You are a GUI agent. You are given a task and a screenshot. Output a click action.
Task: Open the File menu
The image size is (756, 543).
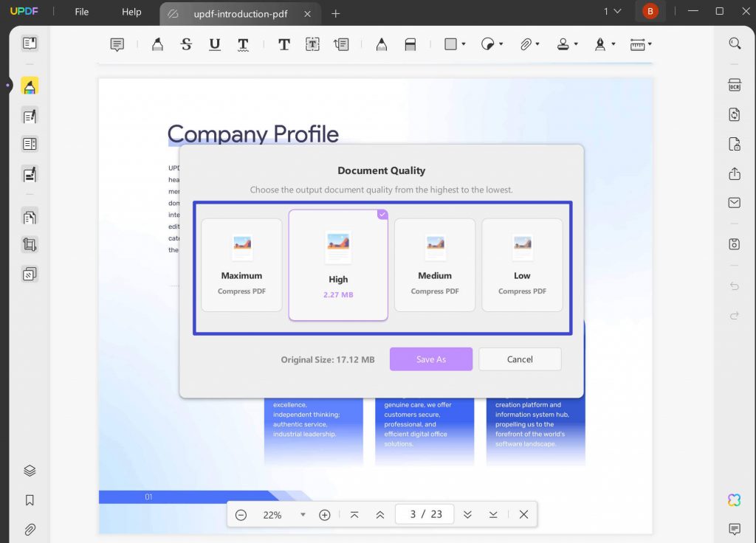tap(81, 12)
